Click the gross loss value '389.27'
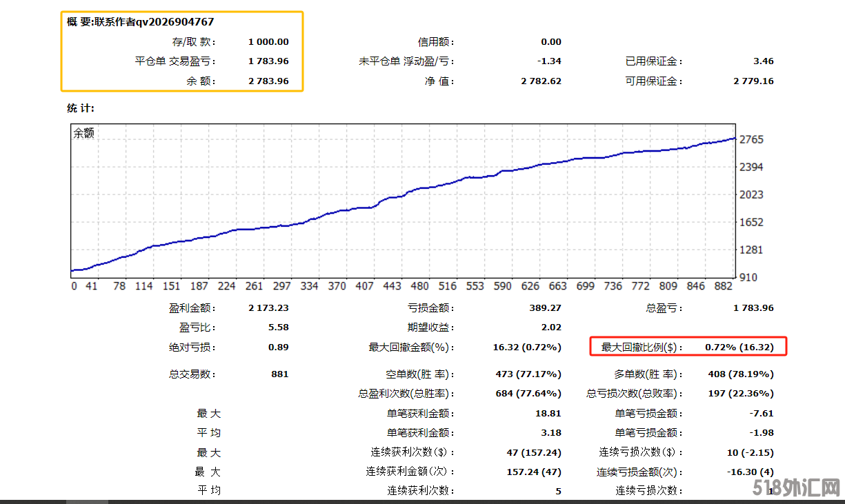Screen dimensions: 845x504 (x=546, y=308)
